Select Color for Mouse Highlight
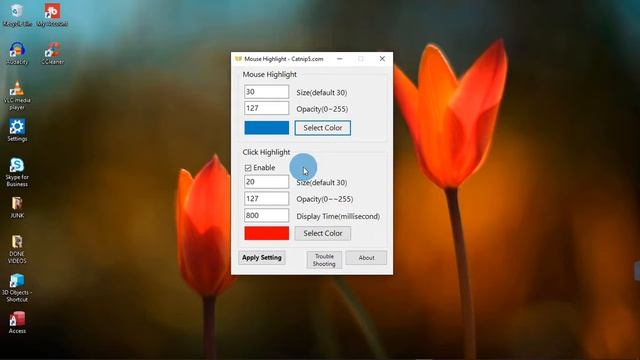 pyautogui.click(x=322, y=128)
